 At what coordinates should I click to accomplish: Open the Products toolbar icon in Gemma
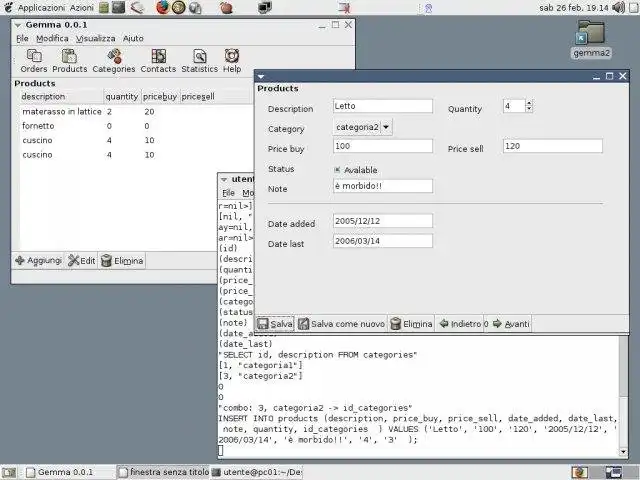(x=69, y=61)
